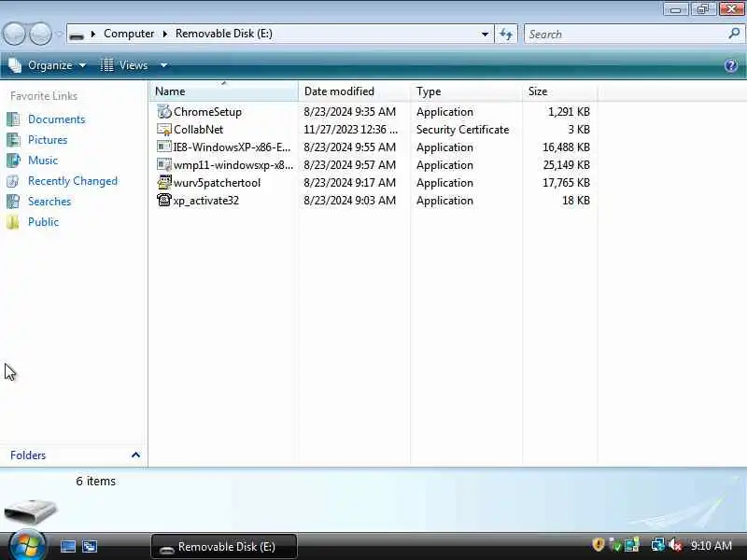This screenshot has width=747, height=560.
Task: Click the security shield tray icon
Action: [598, 544]
